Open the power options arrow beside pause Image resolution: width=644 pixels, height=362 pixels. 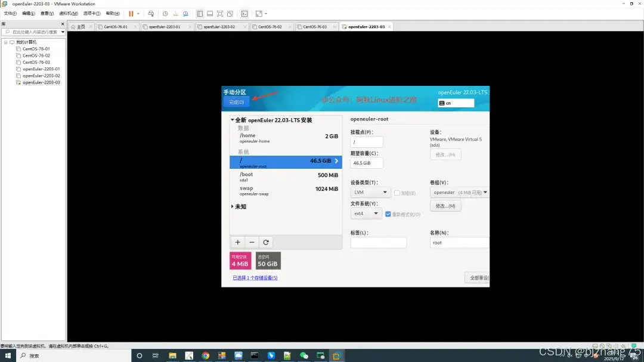138,14
